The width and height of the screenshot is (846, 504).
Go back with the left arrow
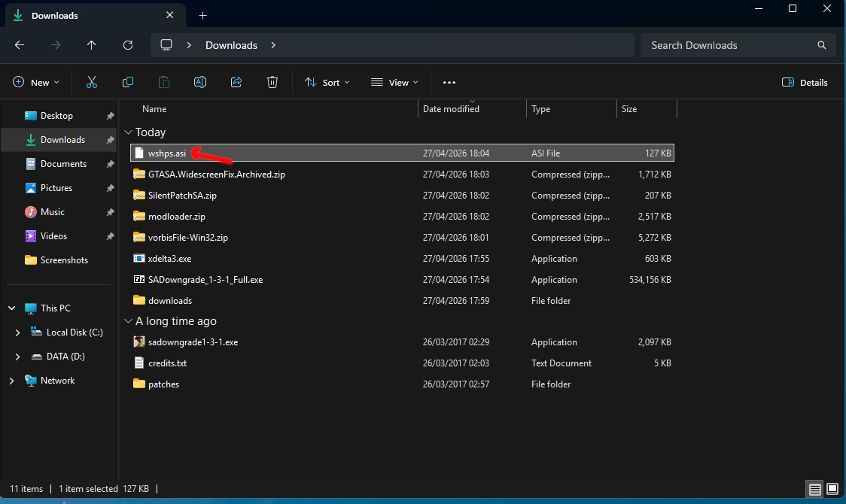[20, 45]
